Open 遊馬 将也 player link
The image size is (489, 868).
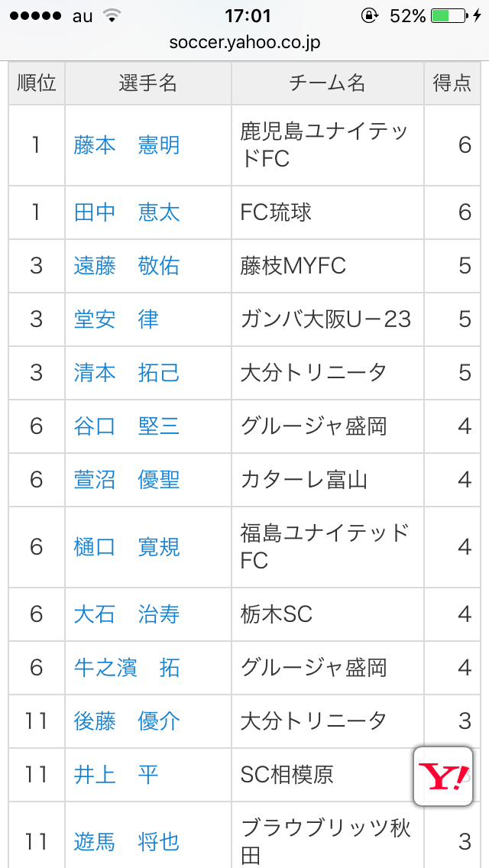[127, 842]
